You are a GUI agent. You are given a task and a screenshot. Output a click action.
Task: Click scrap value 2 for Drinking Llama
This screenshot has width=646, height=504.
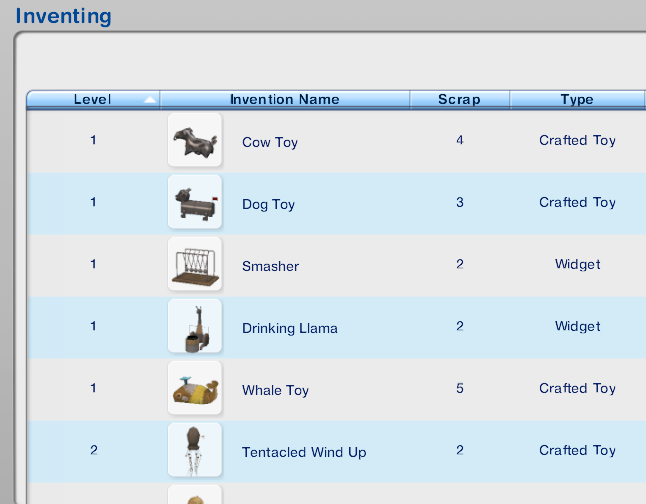point(460,326)
